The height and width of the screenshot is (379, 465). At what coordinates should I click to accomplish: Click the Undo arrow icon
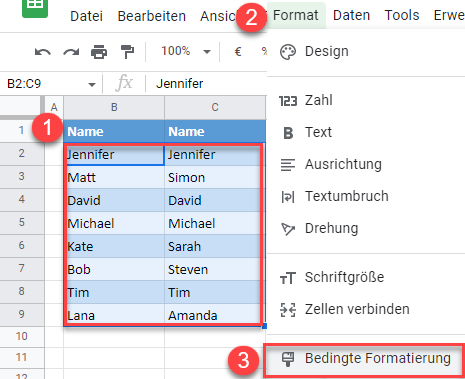coord(43,52)
